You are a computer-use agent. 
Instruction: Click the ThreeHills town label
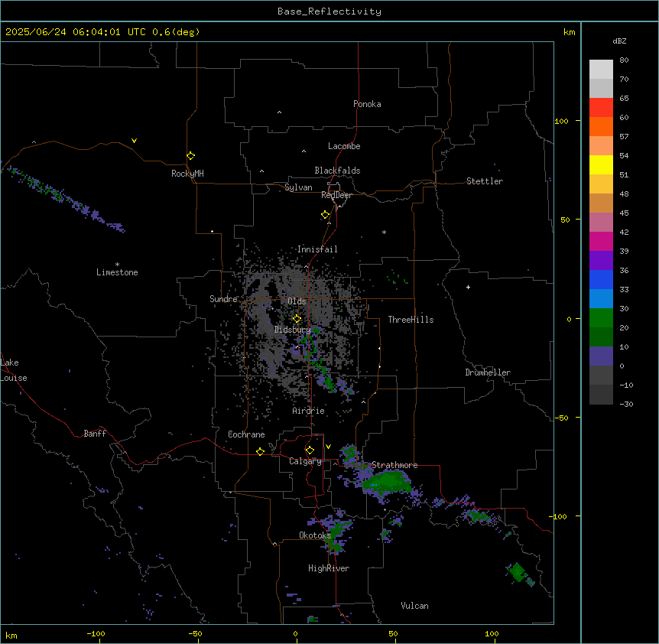coord(411,320)
